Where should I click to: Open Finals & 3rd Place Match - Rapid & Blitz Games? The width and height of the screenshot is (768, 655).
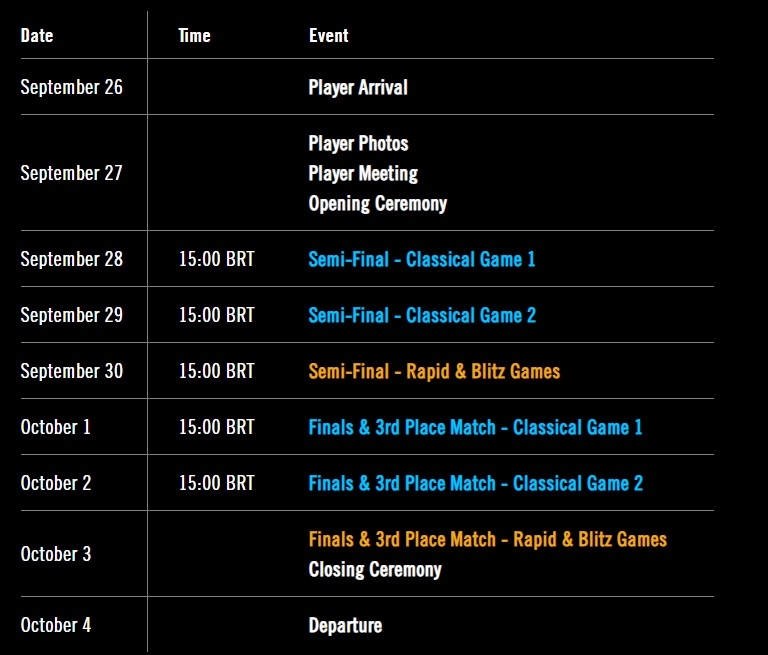click(x=487, y=539)
